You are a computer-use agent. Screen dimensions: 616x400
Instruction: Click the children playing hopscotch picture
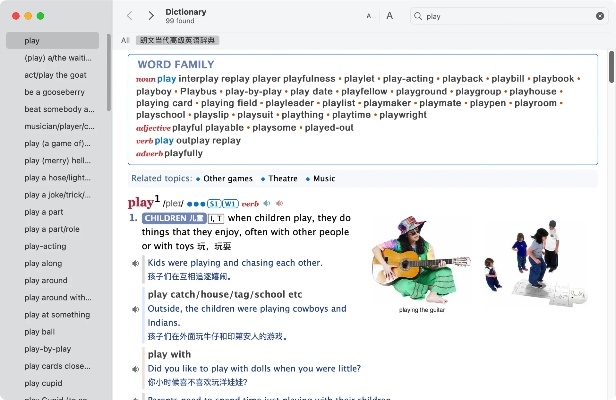tap(535, 263)
